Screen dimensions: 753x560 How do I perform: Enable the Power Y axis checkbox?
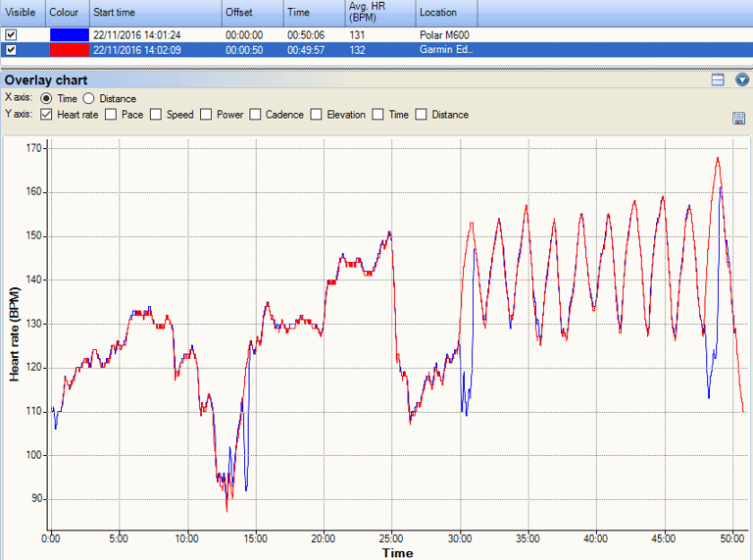206,115
